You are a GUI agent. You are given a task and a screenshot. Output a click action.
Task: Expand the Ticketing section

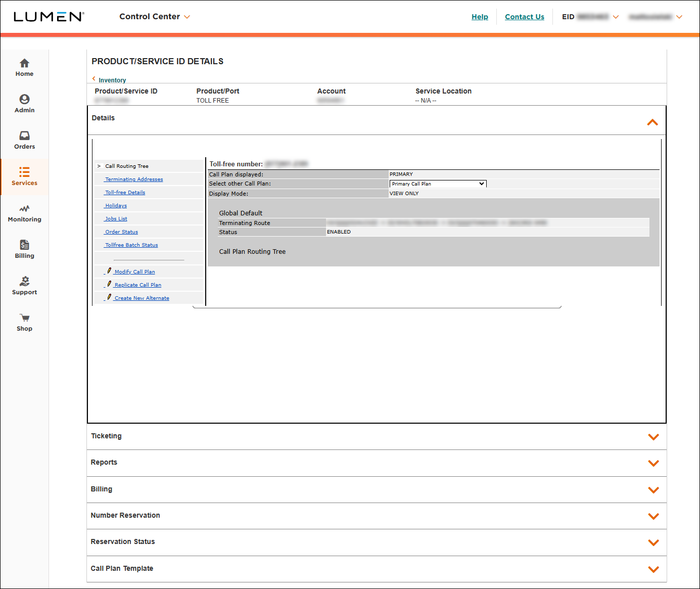654,437
